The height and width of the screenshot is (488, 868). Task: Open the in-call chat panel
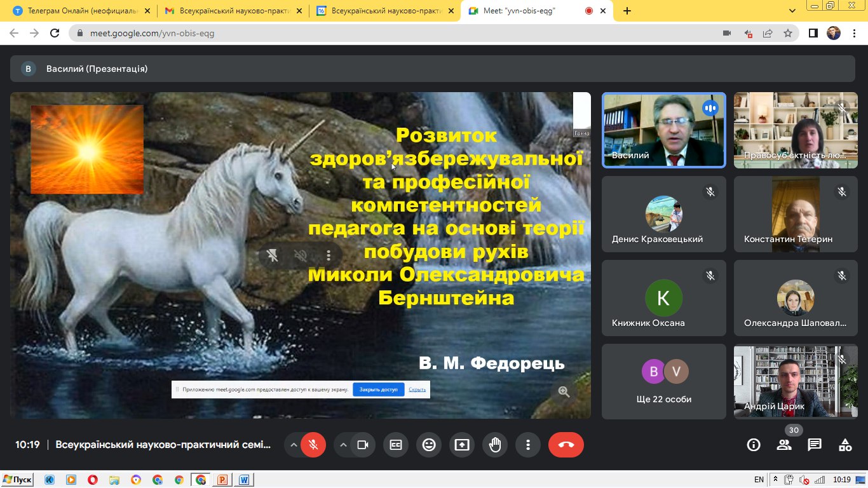(x=815, y=445)
